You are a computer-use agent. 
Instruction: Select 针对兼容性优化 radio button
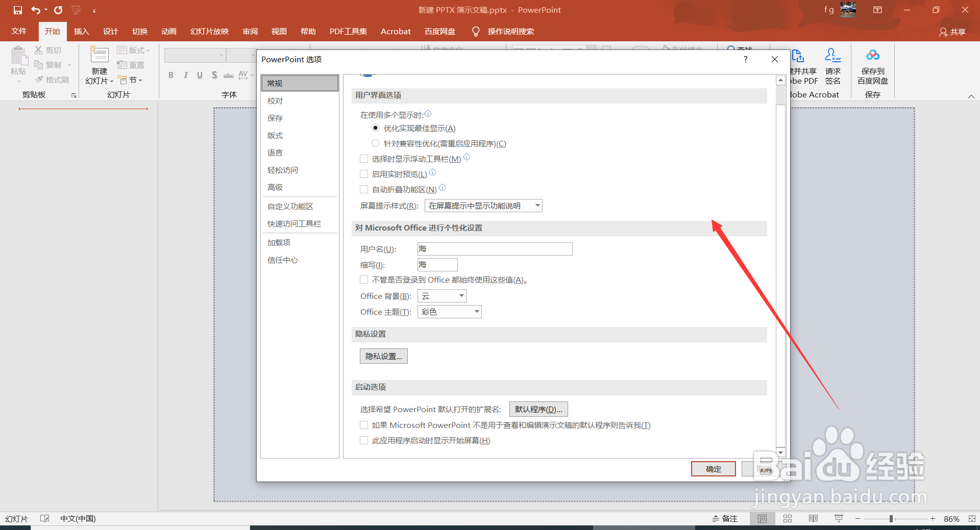(x=375, y=143)
